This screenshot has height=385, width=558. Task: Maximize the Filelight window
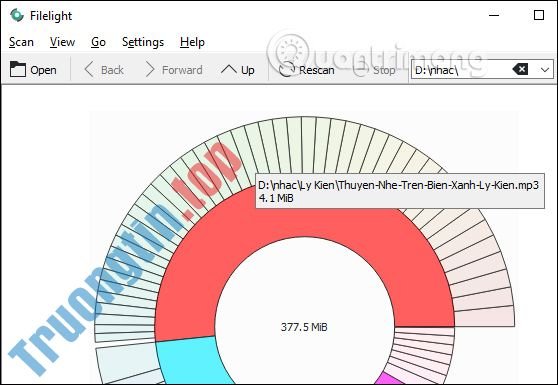pos(539,15)
